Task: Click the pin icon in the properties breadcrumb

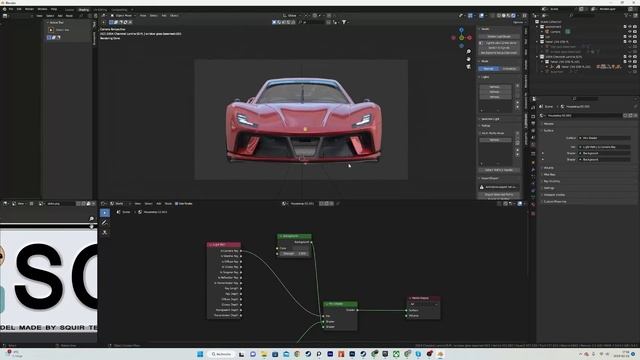Action: click(x=636, y=107)
